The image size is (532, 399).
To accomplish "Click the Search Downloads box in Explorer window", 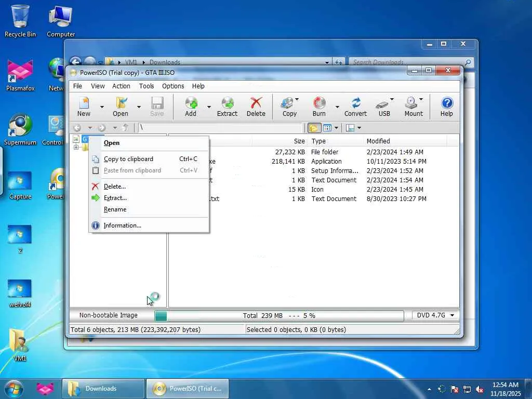I will click(x=410, y=62).
